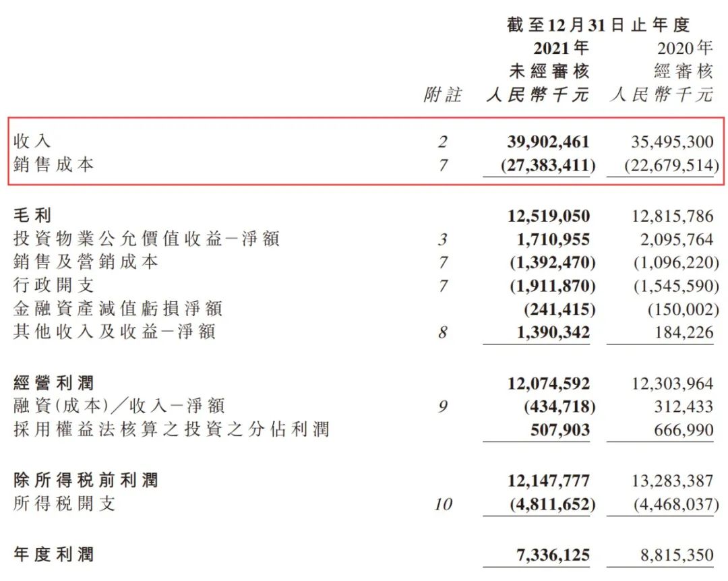Select the 2021 annual profit 7,336,125
The image size is (728, 581).
pyautogui.click(x=553, y=555)
